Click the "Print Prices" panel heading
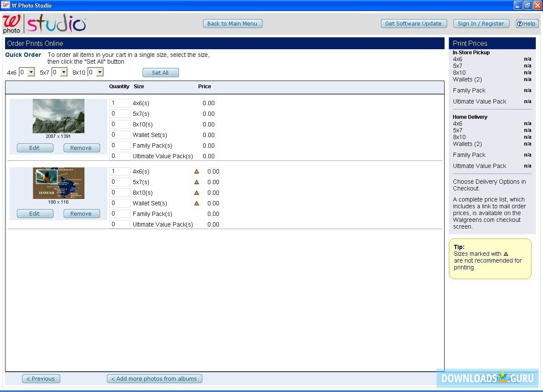543x392 pixels. (470, 43)
